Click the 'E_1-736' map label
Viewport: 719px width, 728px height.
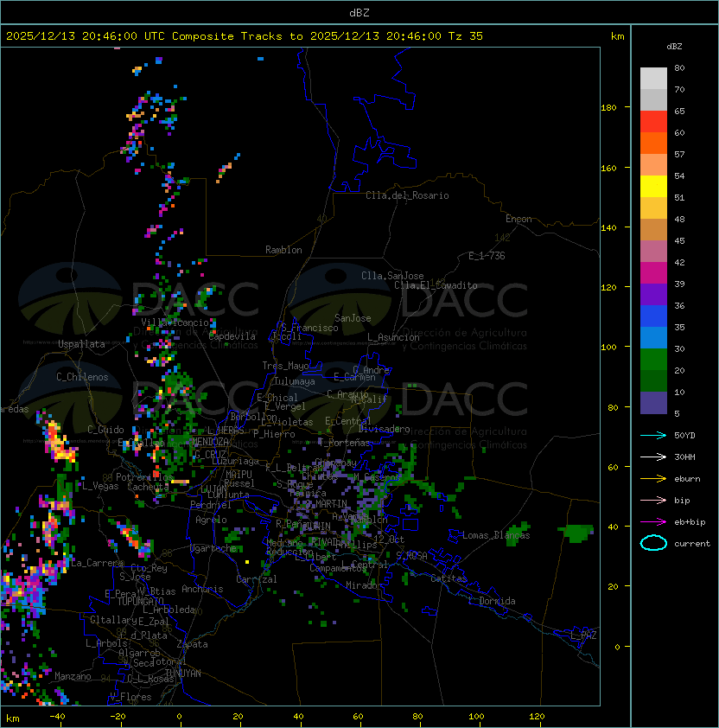point(487,256)
